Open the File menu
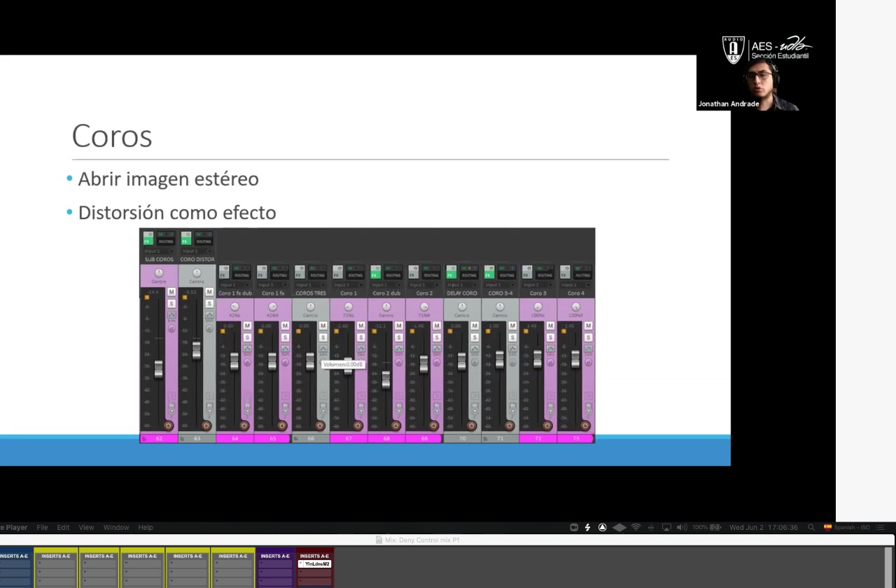The height and width of the screenshot is (588, 896). point(42,527)
